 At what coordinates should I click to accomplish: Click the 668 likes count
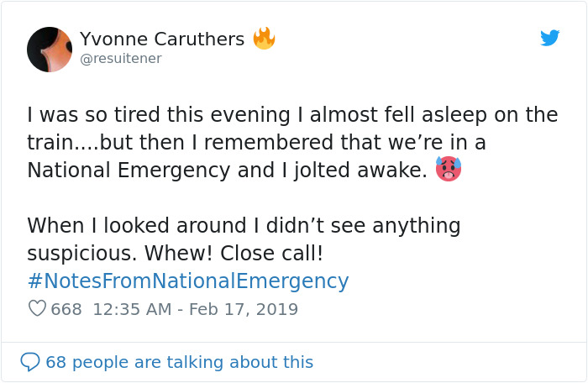[66, 309]
